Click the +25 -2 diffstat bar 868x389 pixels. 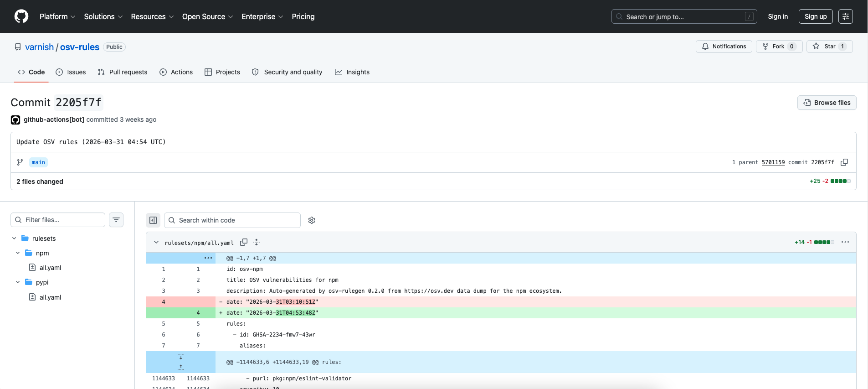[830, 181]
